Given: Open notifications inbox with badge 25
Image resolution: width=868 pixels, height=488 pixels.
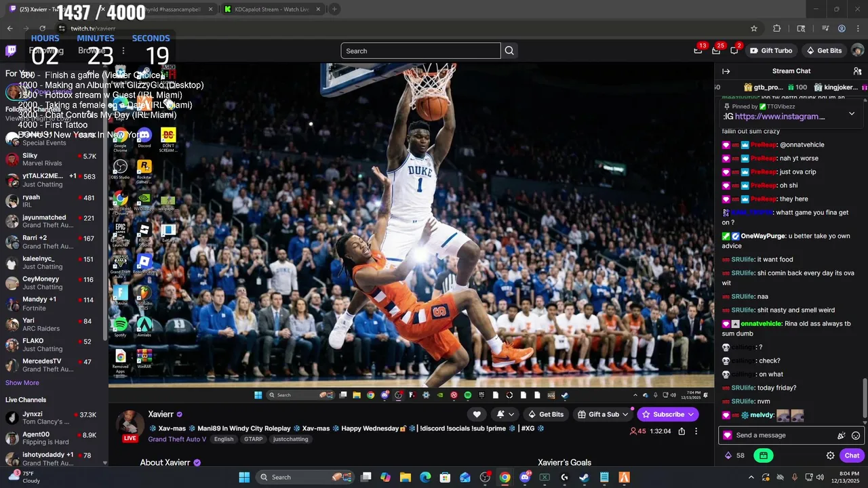Looking at the screenshot, I should pos(716,51).
